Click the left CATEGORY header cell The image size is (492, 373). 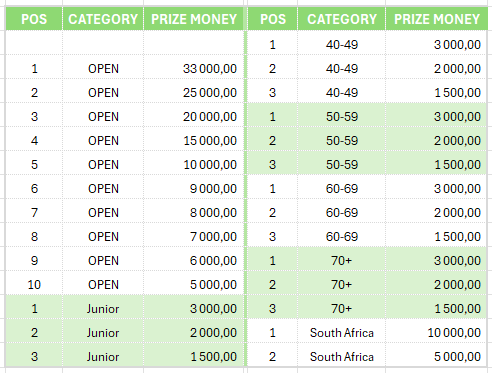pos(103,19)
